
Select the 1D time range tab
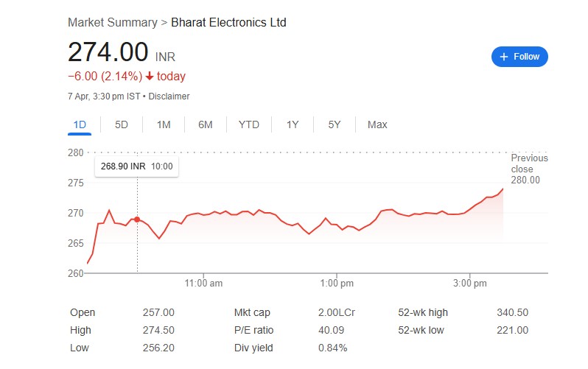point(80,124)
